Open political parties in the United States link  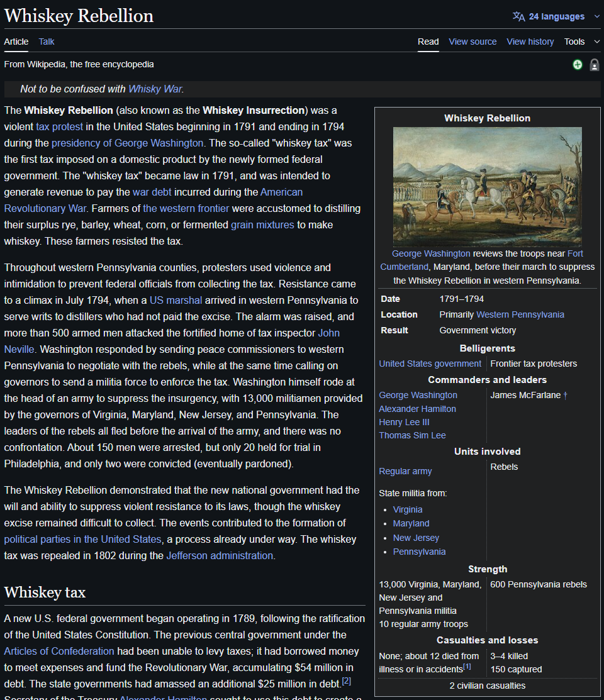(82, 539)
